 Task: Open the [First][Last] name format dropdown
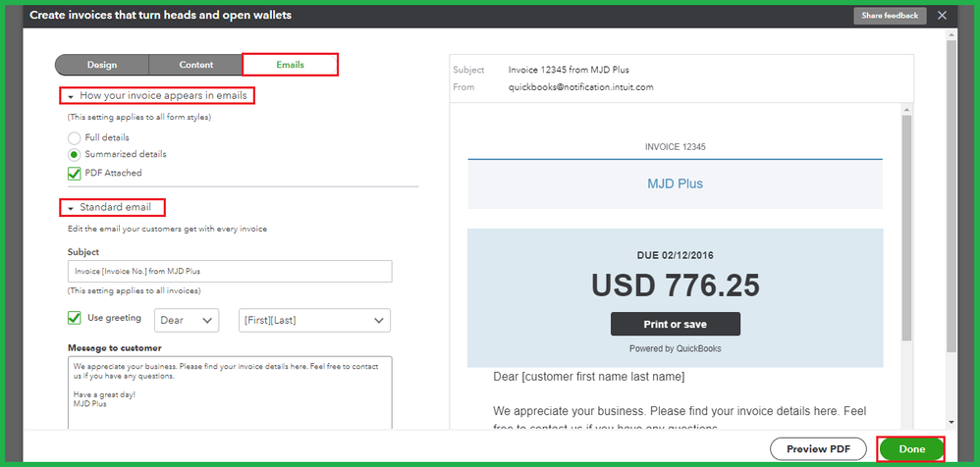[314, 320]
